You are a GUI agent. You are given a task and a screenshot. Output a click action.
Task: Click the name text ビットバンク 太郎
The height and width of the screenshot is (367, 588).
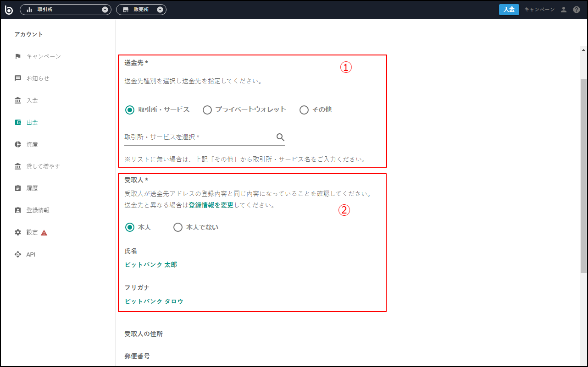click(x=151, y=265)
